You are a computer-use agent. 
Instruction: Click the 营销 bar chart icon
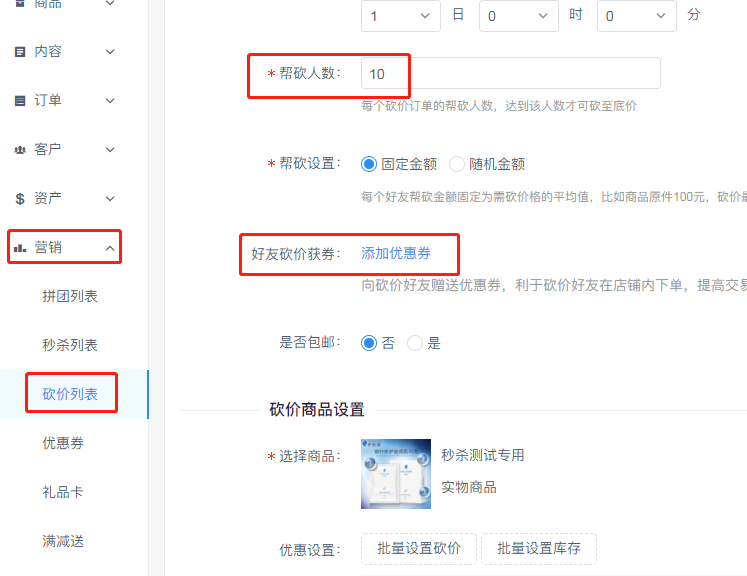click(x=20, y=248)
